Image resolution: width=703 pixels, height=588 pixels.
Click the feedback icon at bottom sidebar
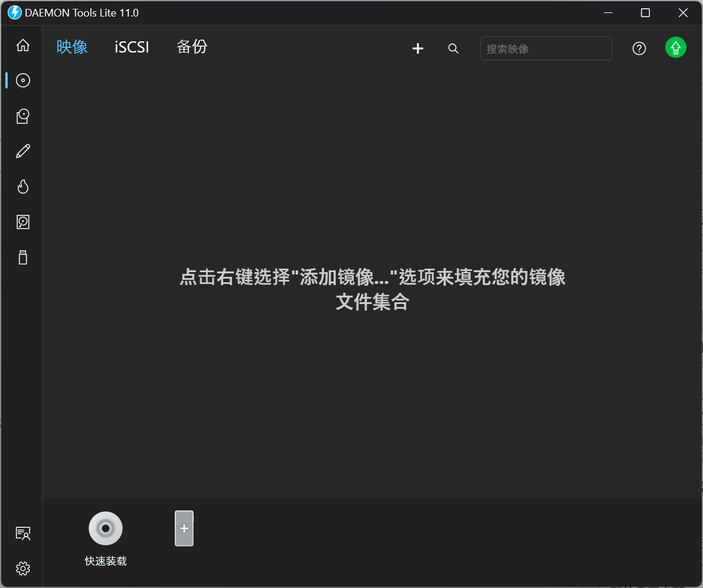tap(22, 533)
